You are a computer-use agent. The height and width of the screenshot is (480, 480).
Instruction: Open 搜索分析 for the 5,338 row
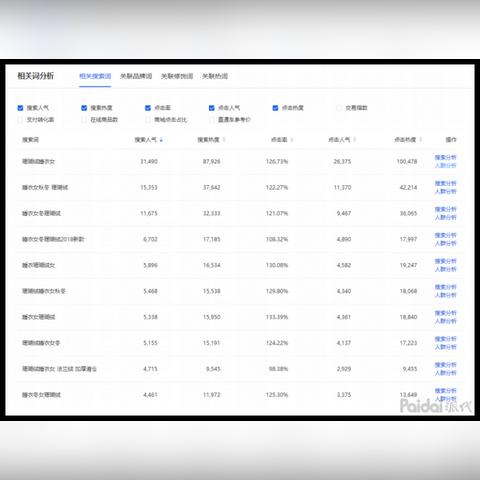coord(445,313)
